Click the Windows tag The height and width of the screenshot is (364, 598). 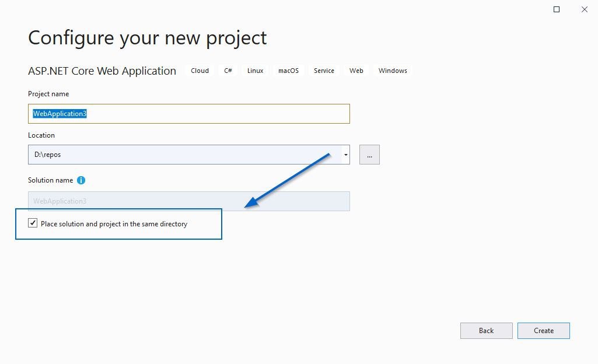click(x=393, y=71)
